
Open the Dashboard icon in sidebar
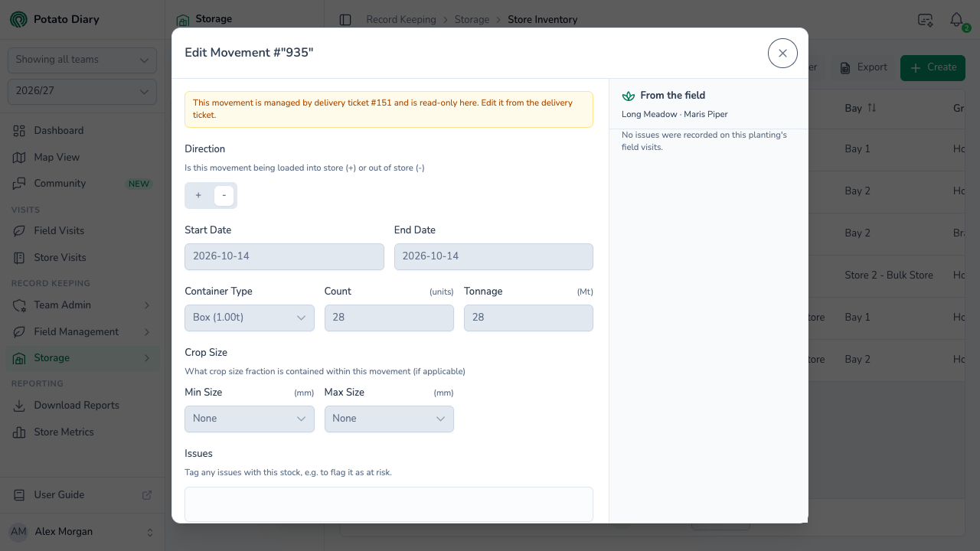point(19,131)
